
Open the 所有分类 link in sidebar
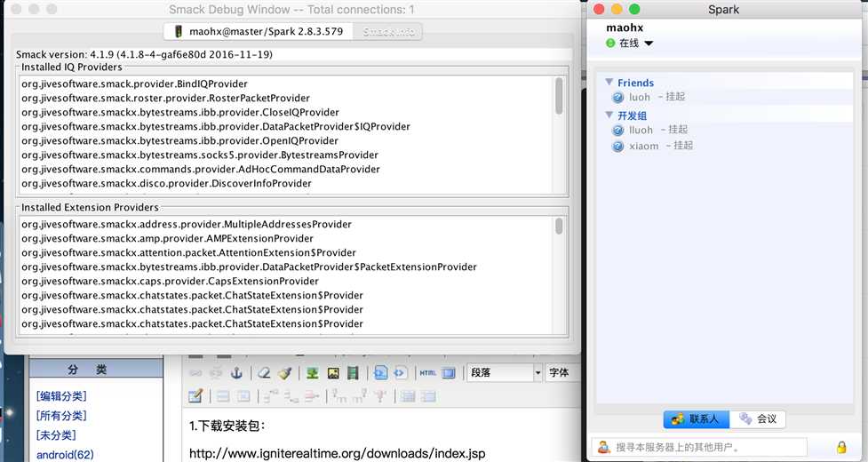click(61, 416)
